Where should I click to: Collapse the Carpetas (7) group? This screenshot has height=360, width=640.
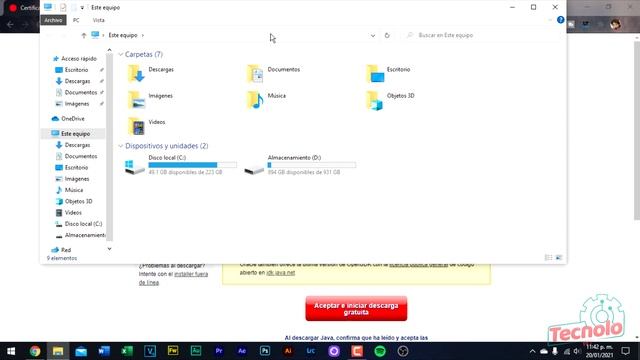[120, 54]
